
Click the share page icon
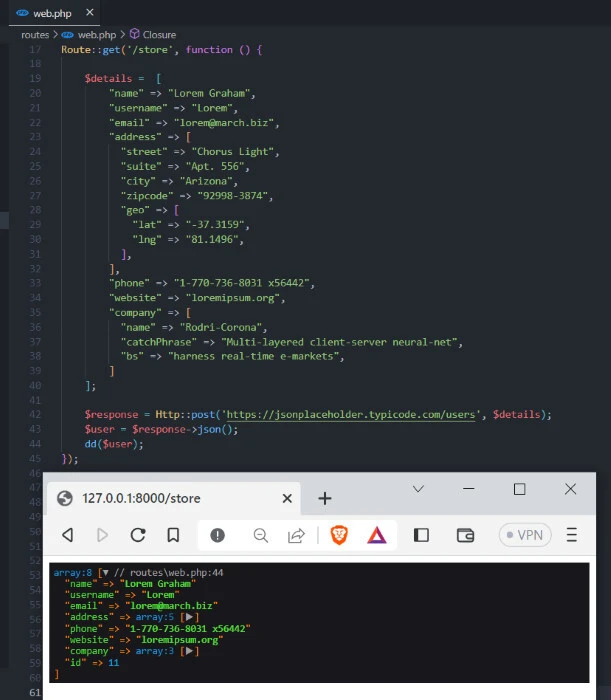pos(297,535)
